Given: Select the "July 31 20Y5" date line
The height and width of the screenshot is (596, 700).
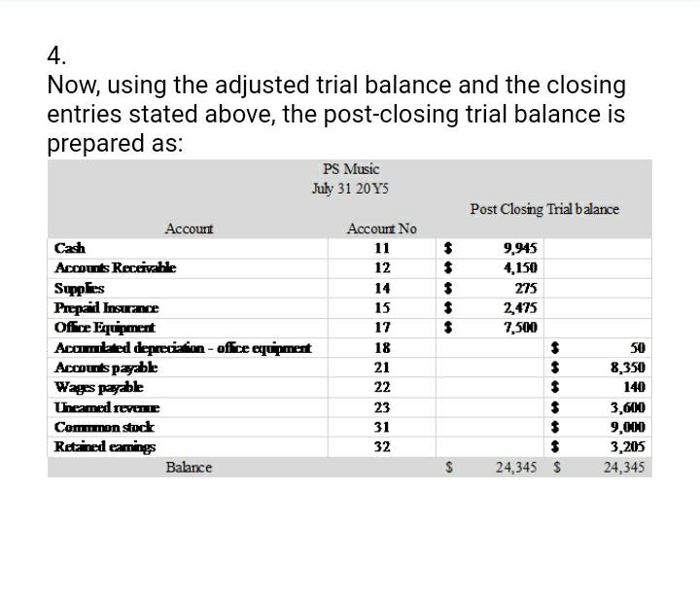Looking at the screenshot, I should pos(353,187).
